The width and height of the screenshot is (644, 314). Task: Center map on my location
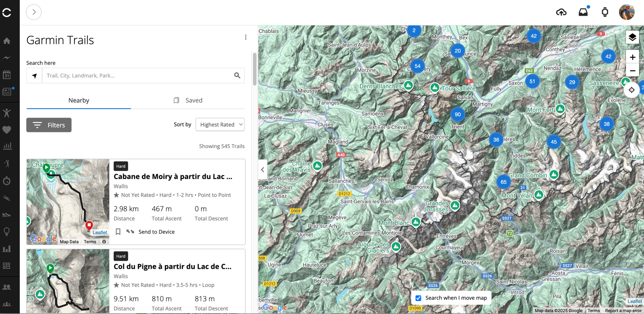coord(631,90)
